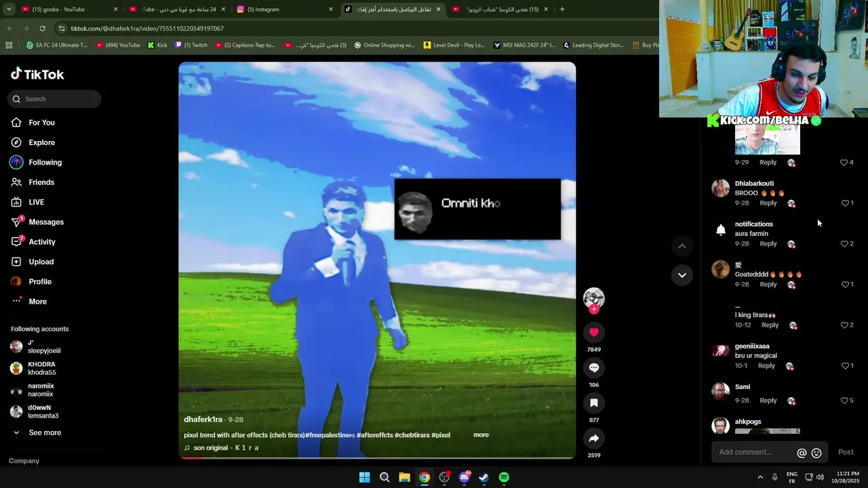Like the Goatedddd comment

(844, 285)
